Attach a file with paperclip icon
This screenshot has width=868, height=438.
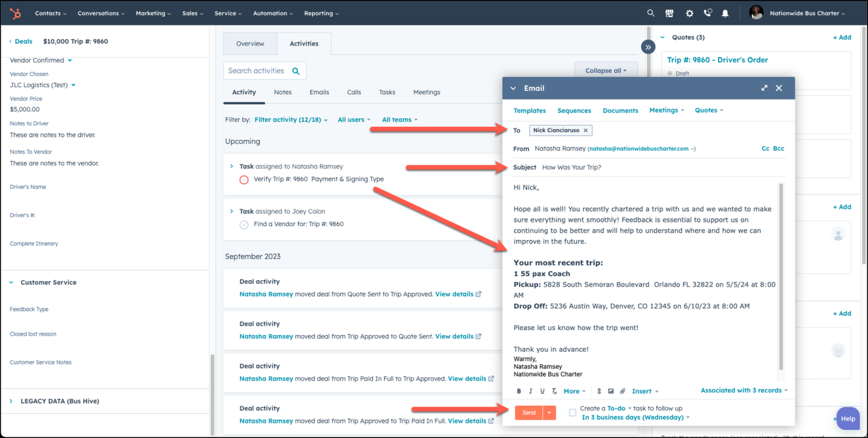(x=622, y=392)
